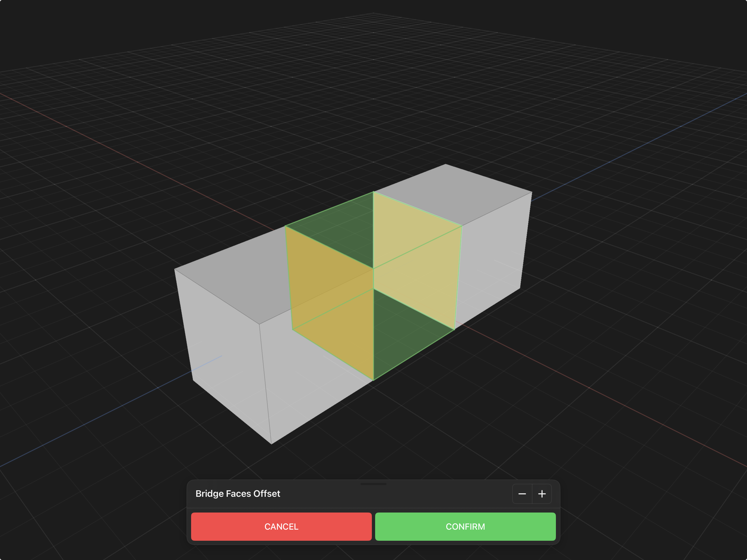Viewport: 747px width, 560px height.
Task: Cancel the bridge faces operation
Action: (281, 527)
